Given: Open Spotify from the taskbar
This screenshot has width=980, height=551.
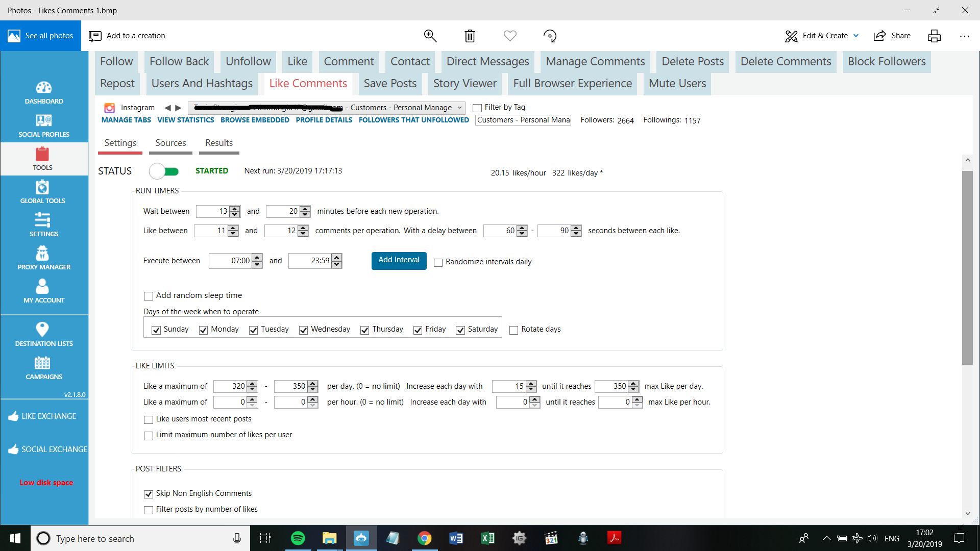Looking at the screenshot, I should [298, 538].
